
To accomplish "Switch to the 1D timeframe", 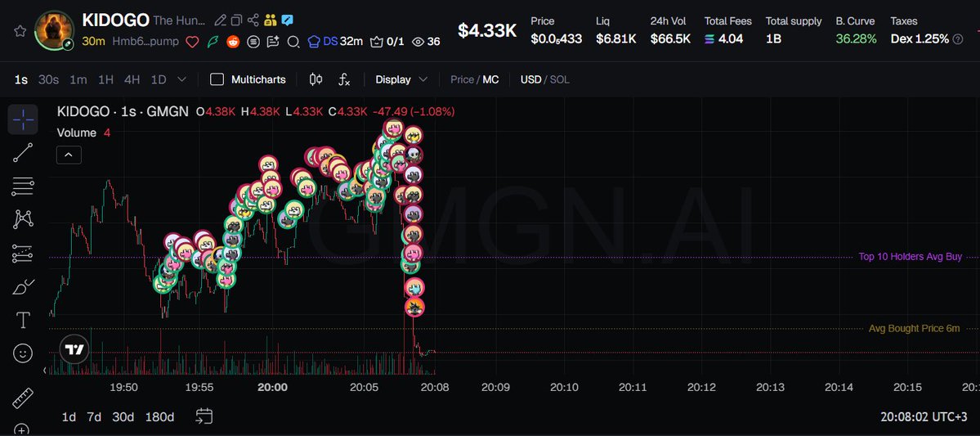I will pos(159,79).
